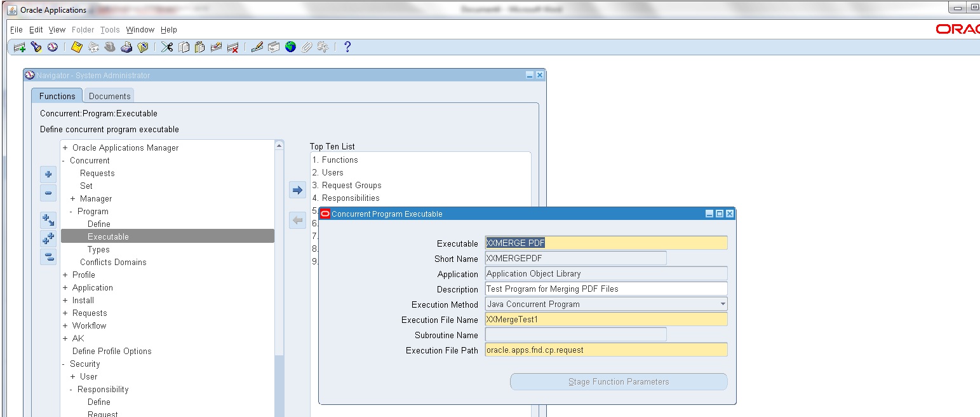Click the Find flashlight toolbar icon
The height and width of the screenshot is (417, 980).
tap(36, 47)
